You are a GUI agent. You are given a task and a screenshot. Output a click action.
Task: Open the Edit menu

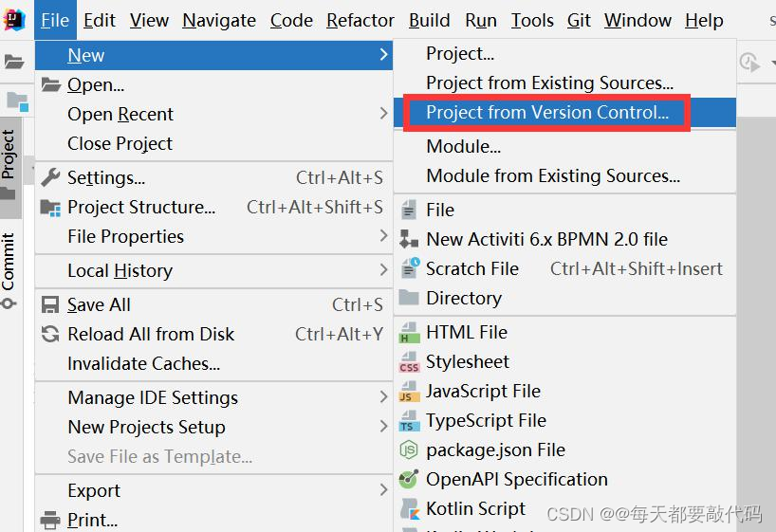click(99, 20)
